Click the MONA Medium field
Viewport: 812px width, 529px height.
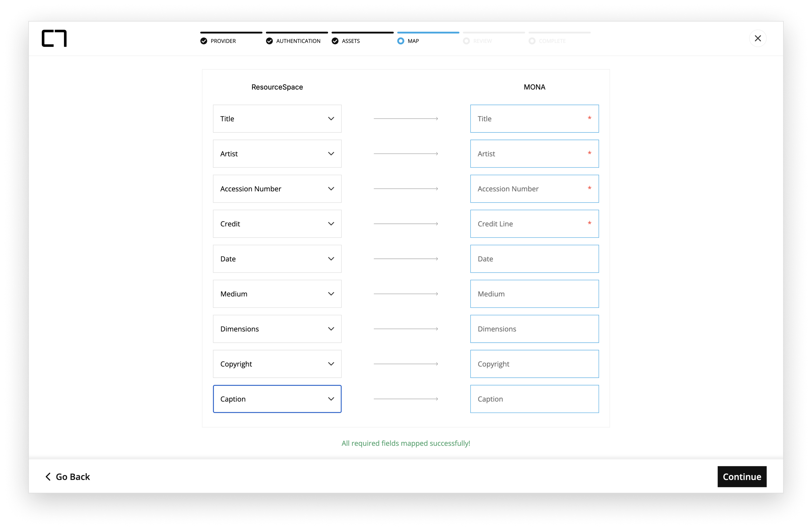(x=534, y=294)
